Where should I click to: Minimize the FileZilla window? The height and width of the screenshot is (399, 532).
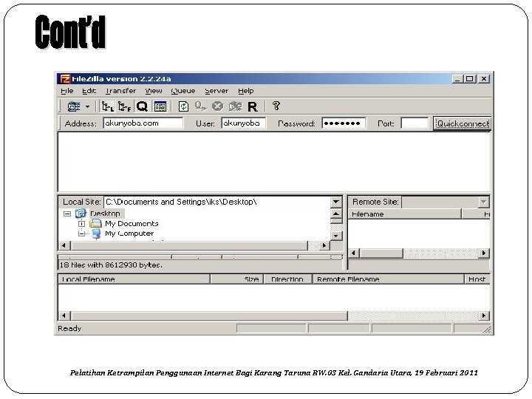pos(457,79)
